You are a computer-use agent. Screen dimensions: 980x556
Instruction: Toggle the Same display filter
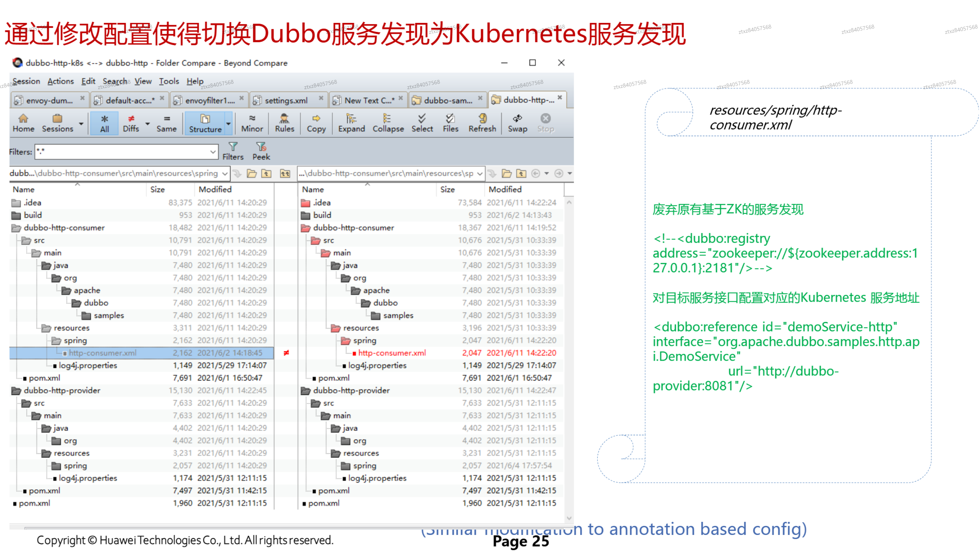tap(166, 123)
